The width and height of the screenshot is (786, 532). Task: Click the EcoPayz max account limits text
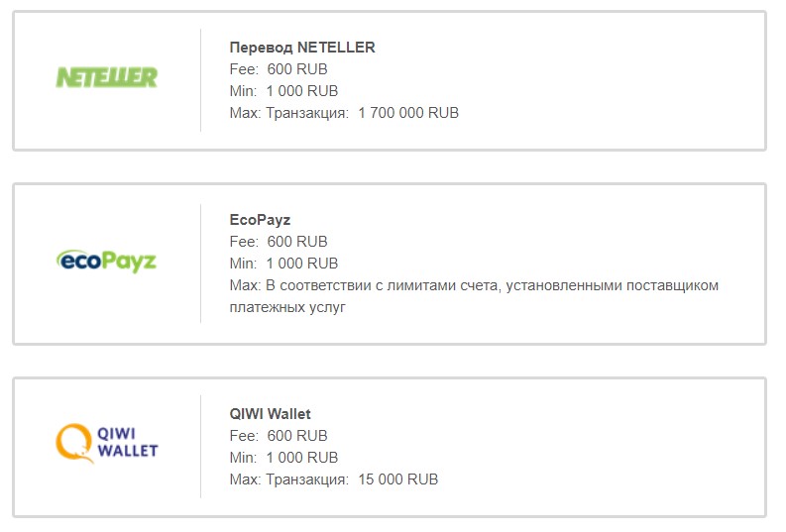pos(474,285)
